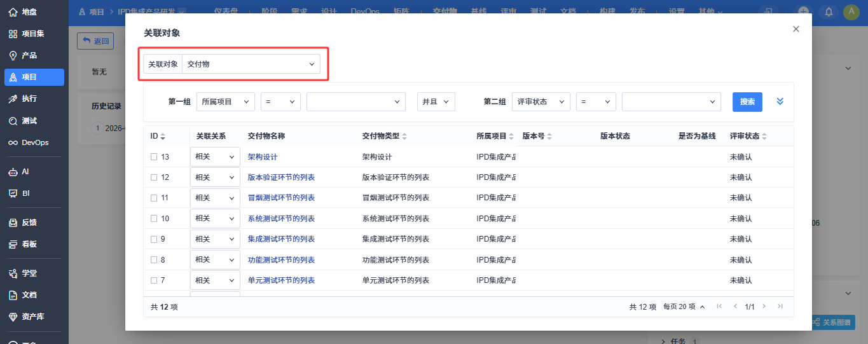This screenshot has height=344, width=868.
Task: Open the 其他 menu in the top navigation
Action: click(x=710, y=11)
